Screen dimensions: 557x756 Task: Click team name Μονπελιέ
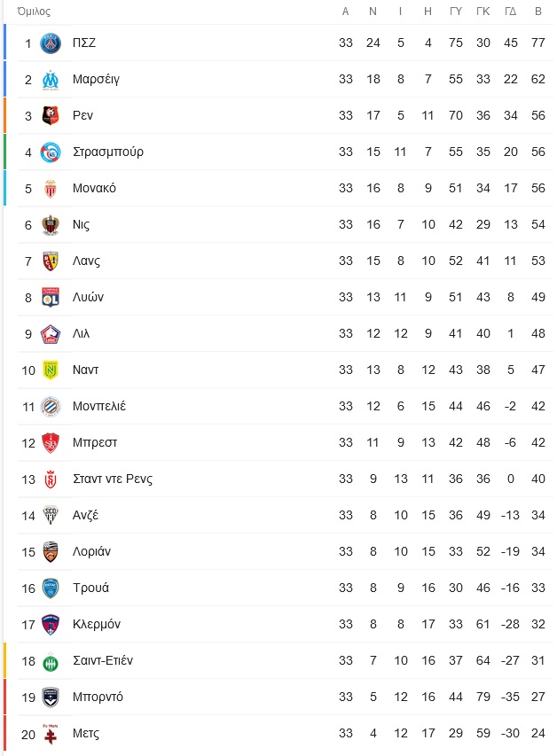point(99,407)
